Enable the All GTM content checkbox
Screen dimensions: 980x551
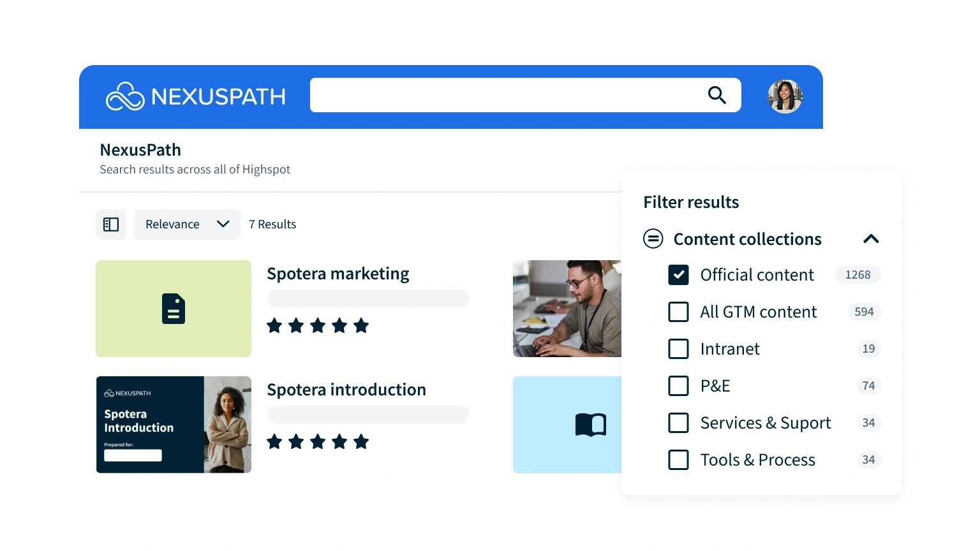(x=678, y=312)
